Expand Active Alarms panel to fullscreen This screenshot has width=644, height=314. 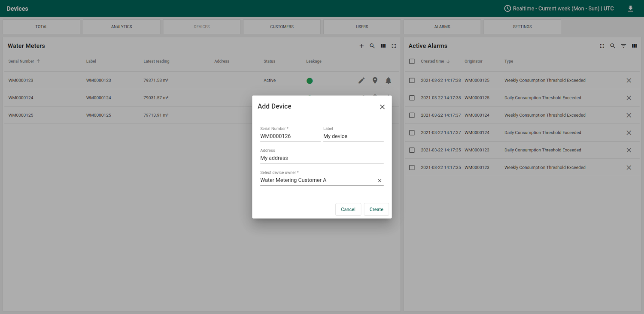tap(602, 46)
